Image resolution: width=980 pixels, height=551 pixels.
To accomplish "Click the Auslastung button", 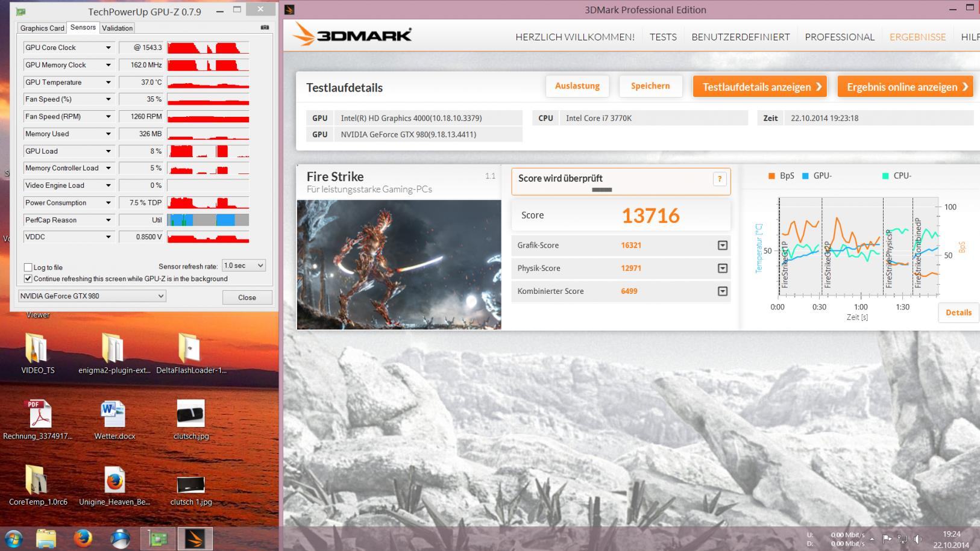I will (577, 86).
